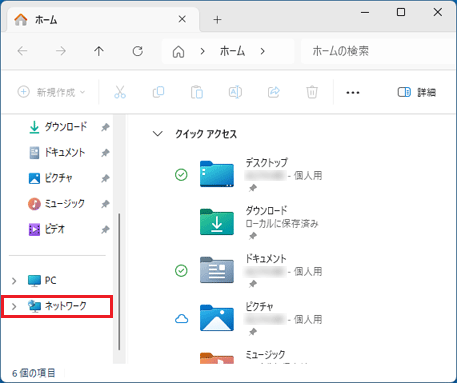
Task: Open ドキュメント in the sidebar
Action: [x=65, y=152]
